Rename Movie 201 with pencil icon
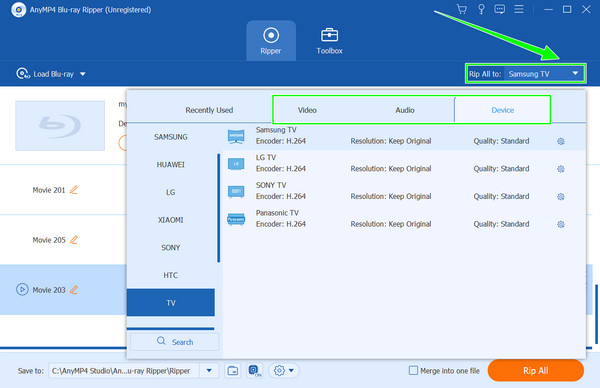The image size is (600, 388). pos(74,190)
